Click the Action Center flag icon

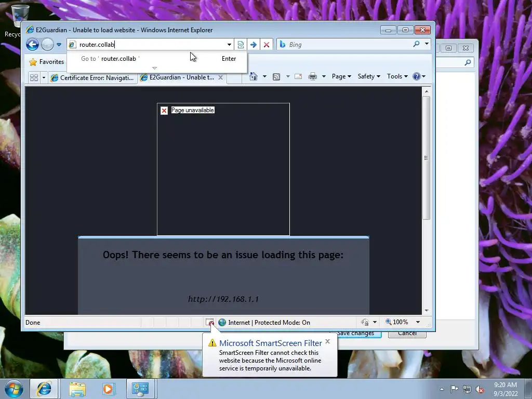(x=454, y=389)
